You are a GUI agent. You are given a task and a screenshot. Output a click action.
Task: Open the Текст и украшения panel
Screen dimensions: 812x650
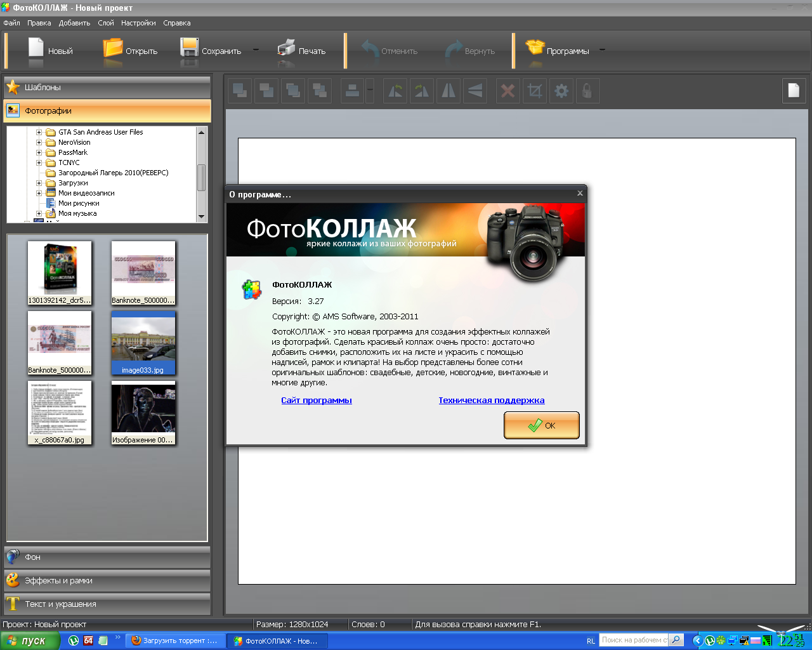107,604
